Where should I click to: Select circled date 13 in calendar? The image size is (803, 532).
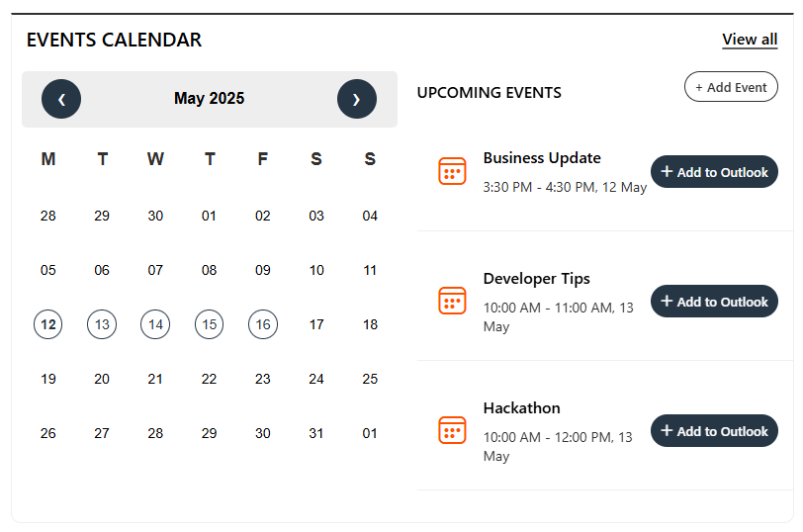click(102, 323)
